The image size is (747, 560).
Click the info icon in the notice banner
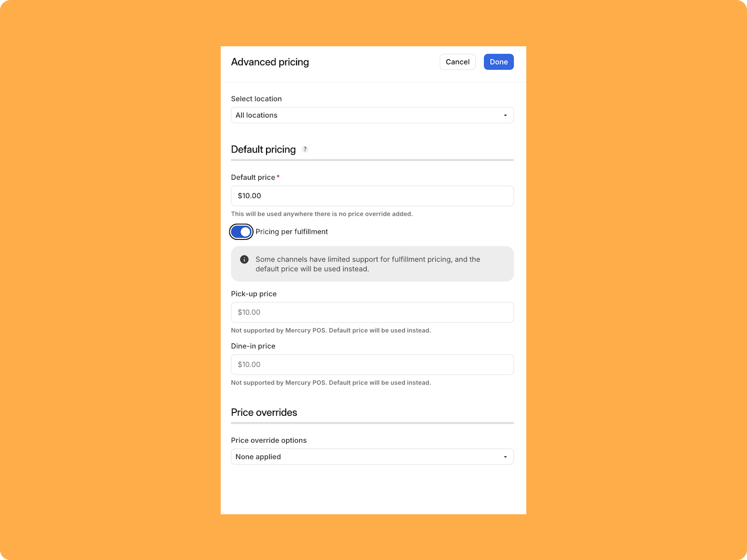244,259
